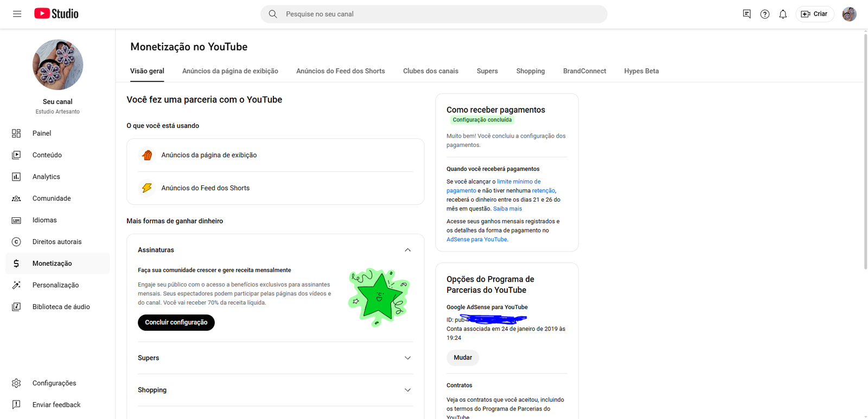868x419 pixels.
Task: Click the Biblioteca de áudio icon
Action: pyautogui.click(x=16, y=307)
